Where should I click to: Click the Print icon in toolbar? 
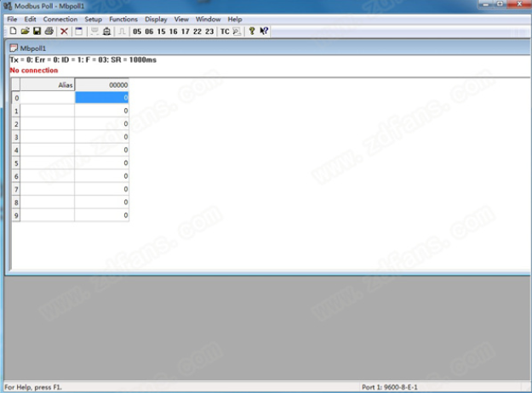click(49, 31)
